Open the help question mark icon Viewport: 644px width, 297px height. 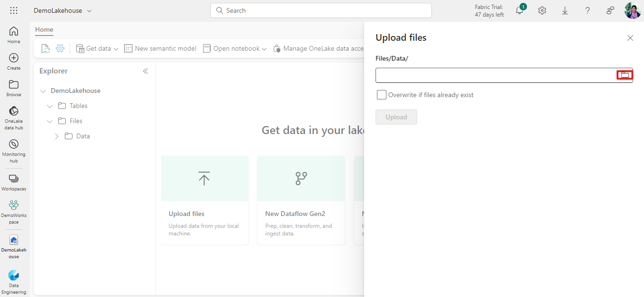coord(588,10)
